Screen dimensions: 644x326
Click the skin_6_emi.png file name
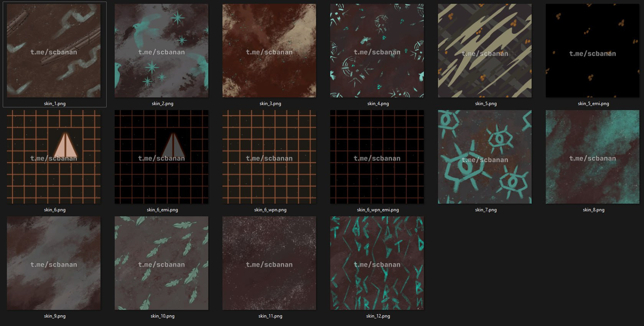click(162, 210)
